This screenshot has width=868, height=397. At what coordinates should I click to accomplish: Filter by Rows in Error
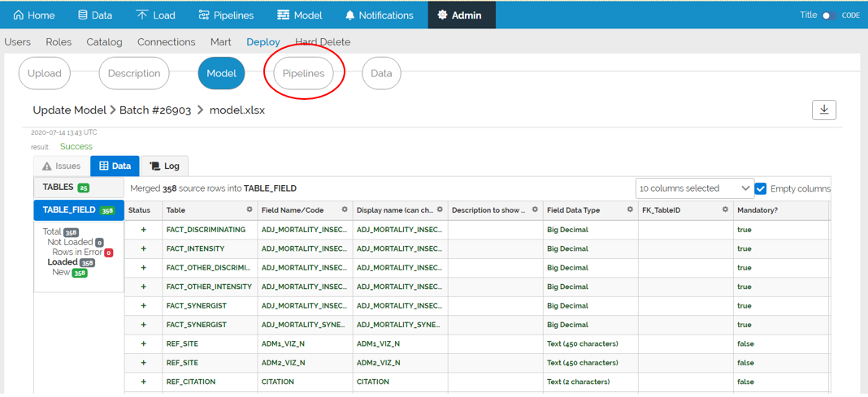pyautogui.click(x=83, y=252)
